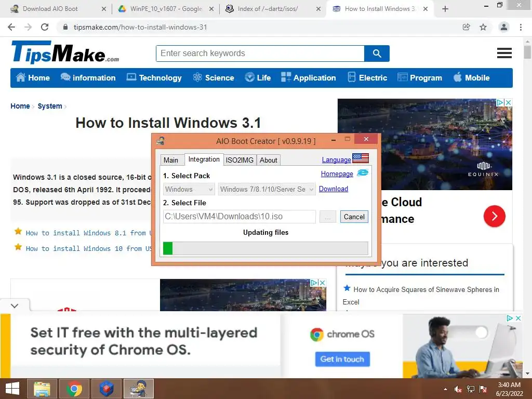Click the Homepage link
The height and width of the screenshot is (399, 532).
pyautogui.click(x=337, y=174)
